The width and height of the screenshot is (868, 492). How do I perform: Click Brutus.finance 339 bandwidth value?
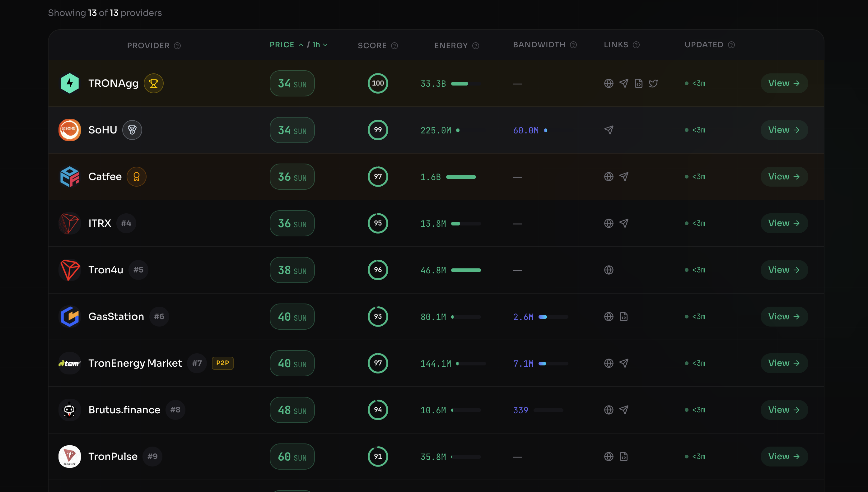point(520,410)
